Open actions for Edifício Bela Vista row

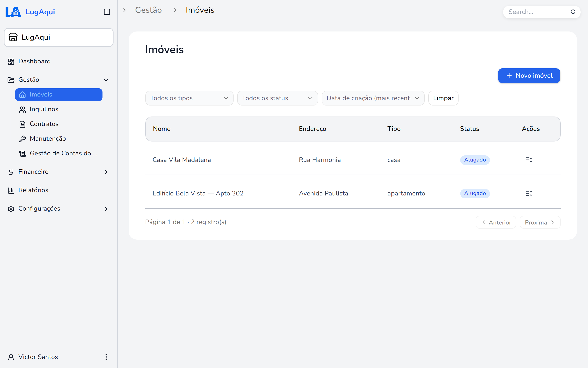[529, 193]
